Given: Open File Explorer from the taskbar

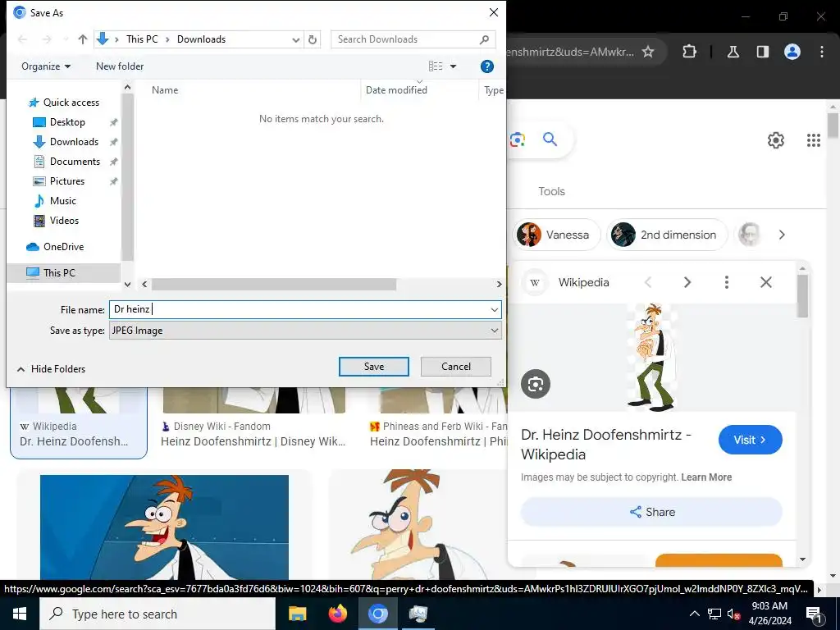Looking at the screenshot, I should pyautogui.click(x=297, y=614).
